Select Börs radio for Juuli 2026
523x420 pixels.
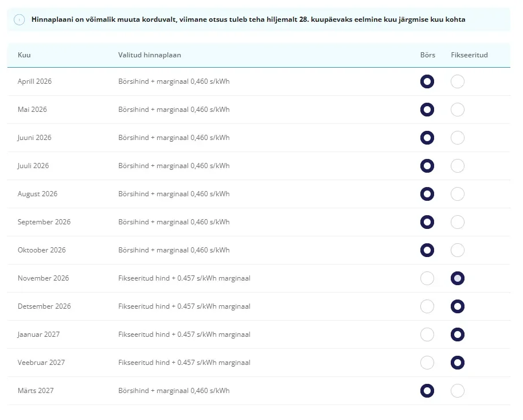[427, 166]
